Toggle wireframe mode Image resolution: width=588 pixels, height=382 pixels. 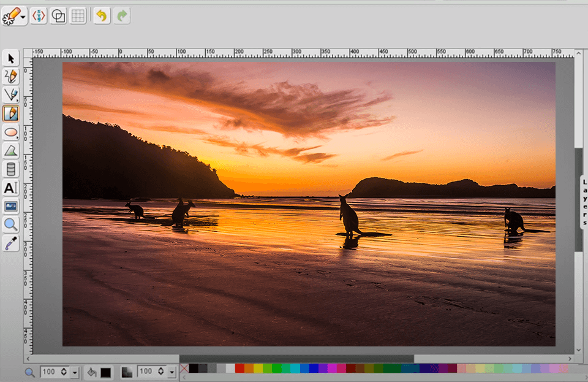58,17
